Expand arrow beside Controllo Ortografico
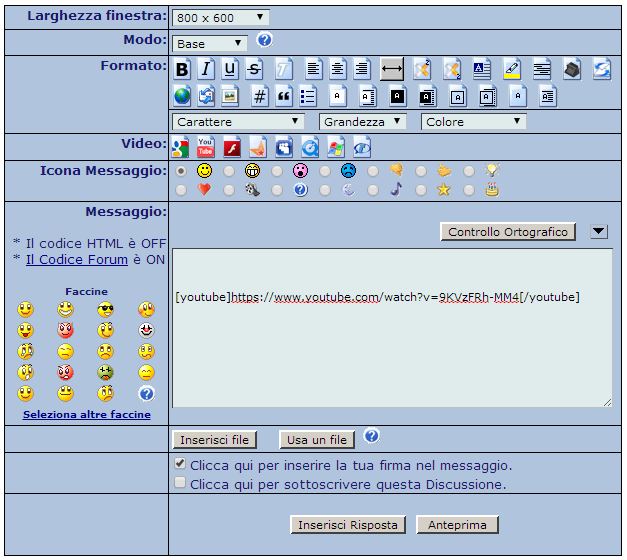 (x=599, y=231)
